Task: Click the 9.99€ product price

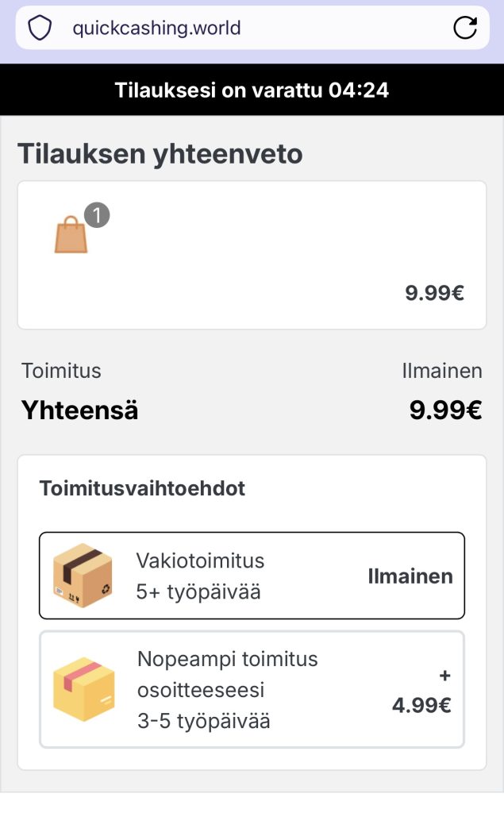Action: tap(434, 293)
